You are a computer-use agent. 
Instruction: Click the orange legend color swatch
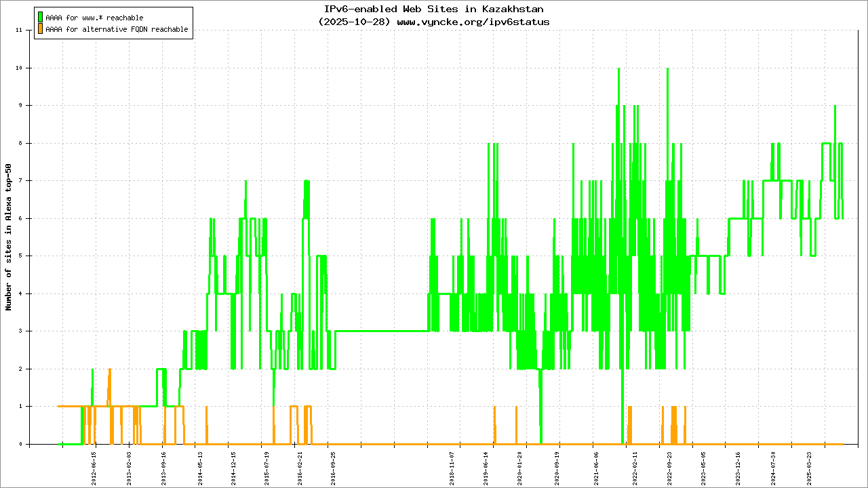(41, 29)
